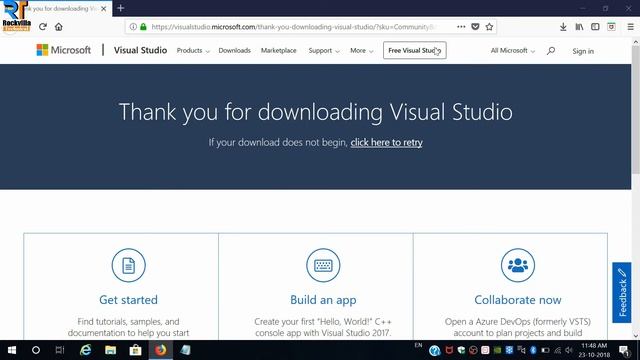Click the browser address bar URL

294,27
